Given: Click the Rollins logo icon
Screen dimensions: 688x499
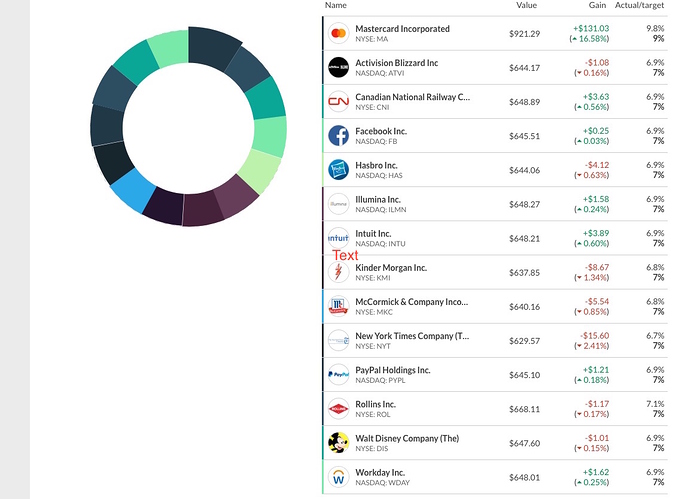Looking at the screenshot, I should pyautogui.click(x=338, y=409).
